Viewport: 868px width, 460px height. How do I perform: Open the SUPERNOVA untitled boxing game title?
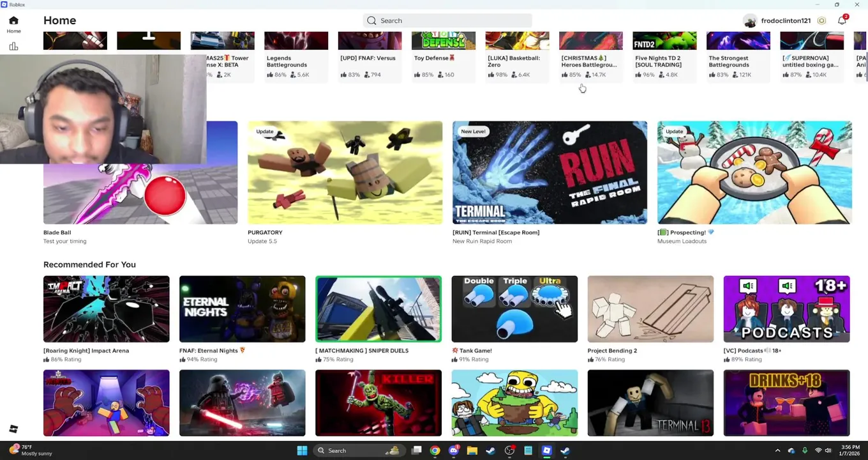[x=811, y=61]
